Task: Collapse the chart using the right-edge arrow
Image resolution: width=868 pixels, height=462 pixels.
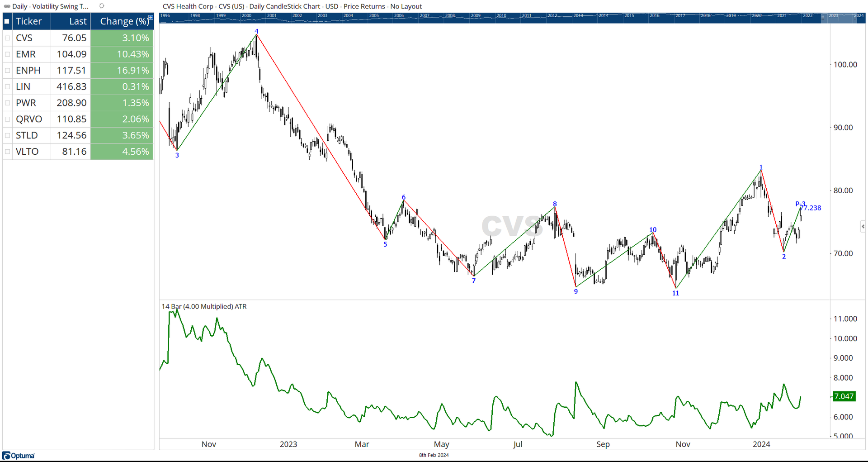Action: coord(863,226)
